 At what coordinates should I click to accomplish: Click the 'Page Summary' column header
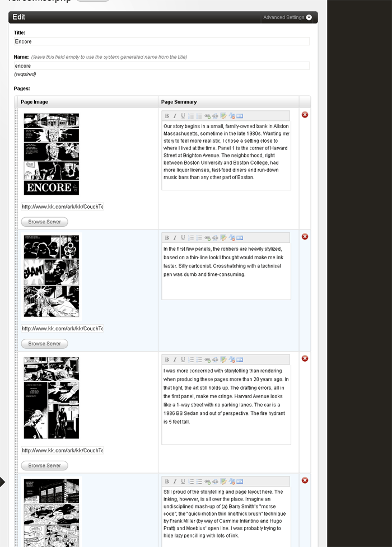(179, 102)
